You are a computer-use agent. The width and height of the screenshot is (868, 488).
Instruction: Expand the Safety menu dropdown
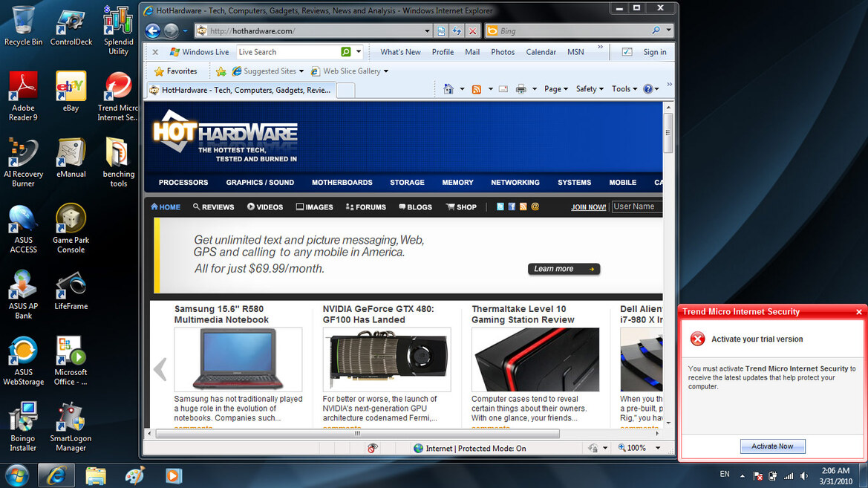(590, 88)
